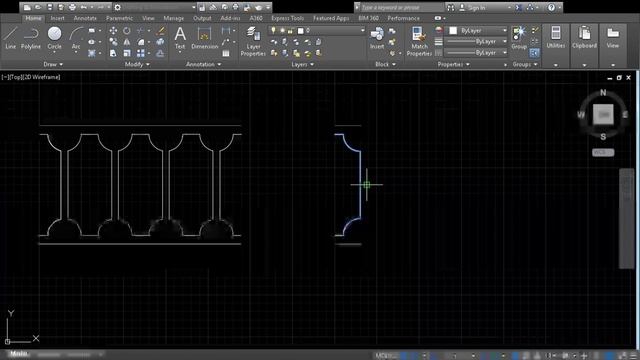The image size is (640, 360).
Task: Open the Express Tools ribbon tab
Action: [287, 18]
